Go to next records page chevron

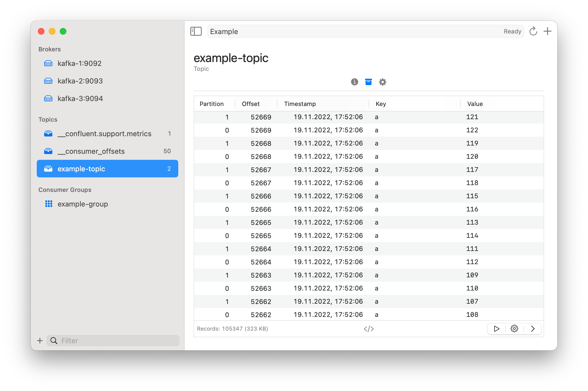tap(533, 329)
